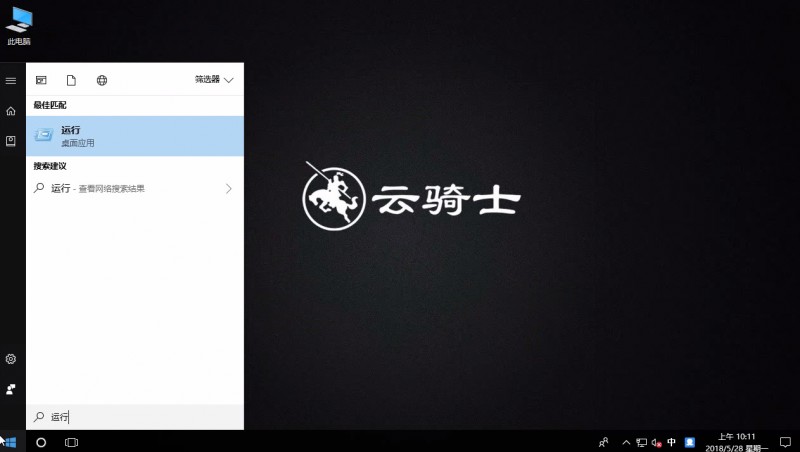Screen dimensions: 800x452
Task: Click the blue app icon in the tray
Action: tap(690, 442)
